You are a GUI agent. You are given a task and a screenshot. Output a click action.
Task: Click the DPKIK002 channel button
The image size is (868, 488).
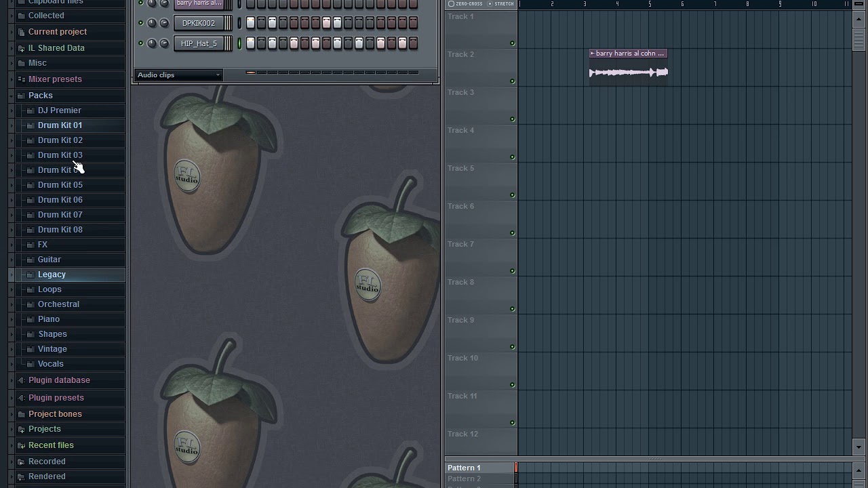click(199, 23)
